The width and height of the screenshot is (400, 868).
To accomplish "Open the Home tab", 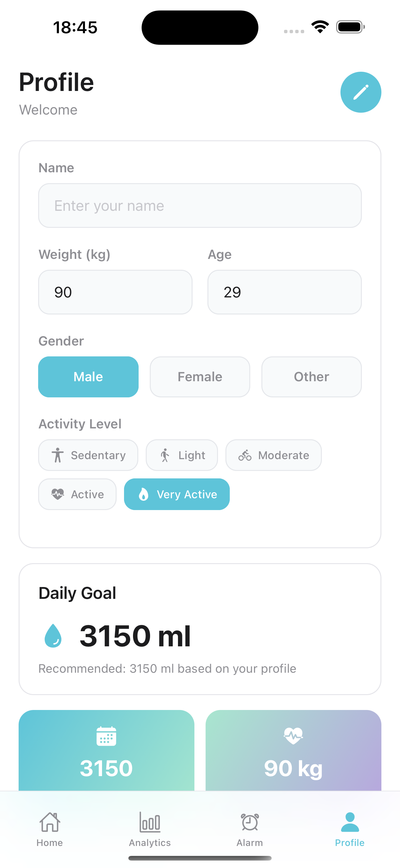I will point(50,829).
